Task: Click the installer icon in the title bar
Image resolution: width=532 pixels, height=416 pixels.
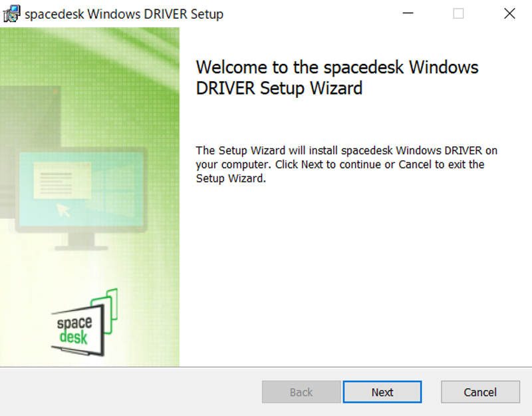Action: (x=11, y=13)
